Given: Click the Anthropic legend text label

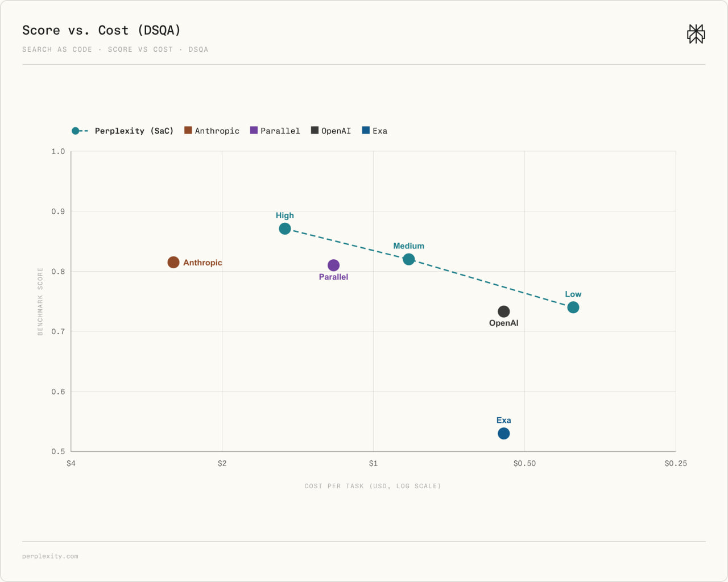Looking at the screenshot, I should point(217,131).
